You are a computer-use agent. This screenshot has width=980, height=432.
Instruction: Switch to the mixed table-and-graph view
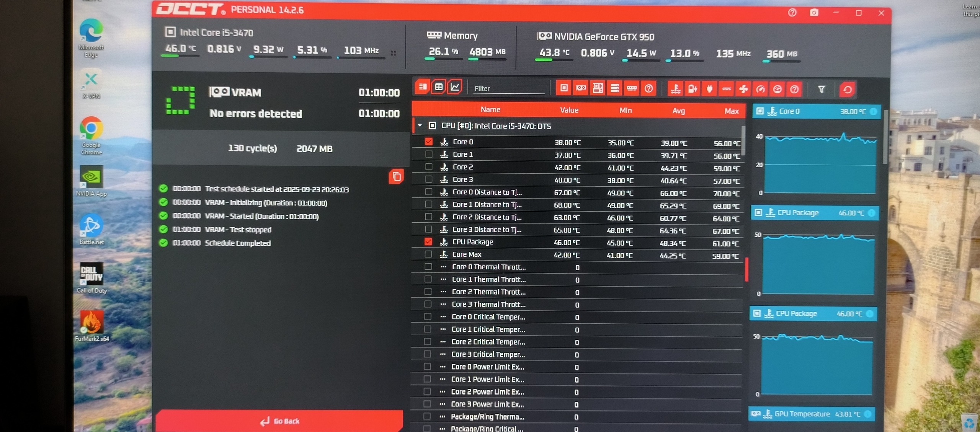pos(423,87)
